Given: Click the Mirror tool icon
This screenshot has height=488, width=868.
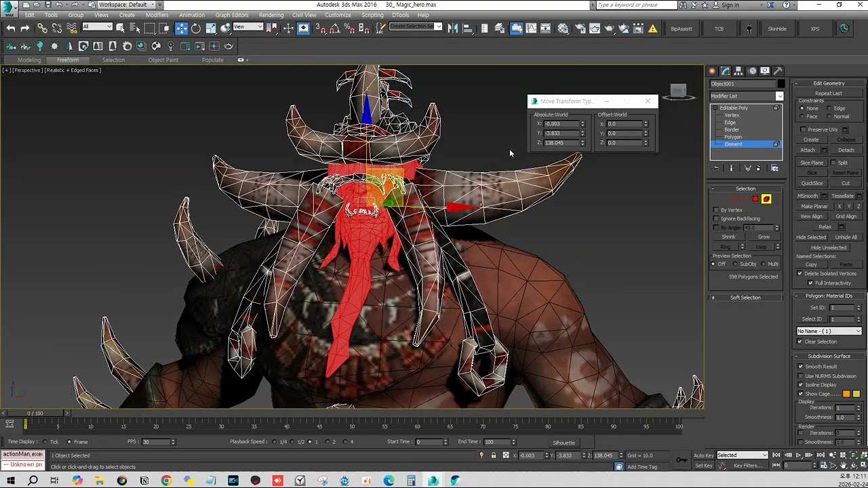Looking at the screenshot, I should click(453, 28).
